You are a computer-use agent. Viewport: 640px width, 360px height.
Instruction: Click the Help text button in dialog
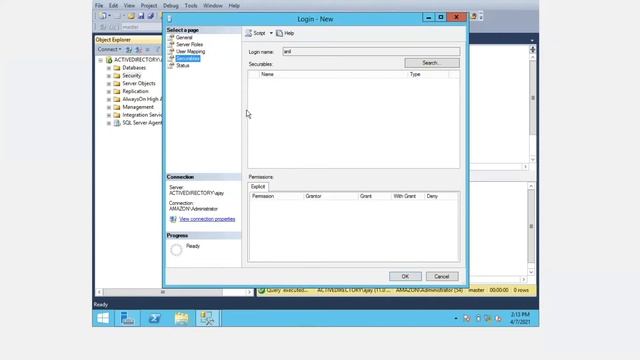pos(289,33)
